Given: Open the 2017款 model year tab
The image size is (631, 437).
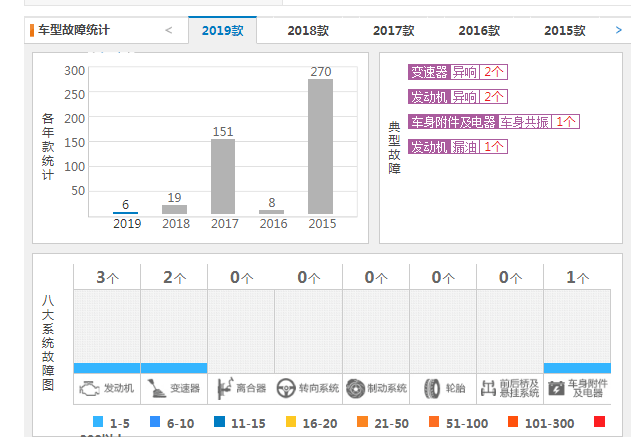Looking at the screenshot, I should pos(394,31).
